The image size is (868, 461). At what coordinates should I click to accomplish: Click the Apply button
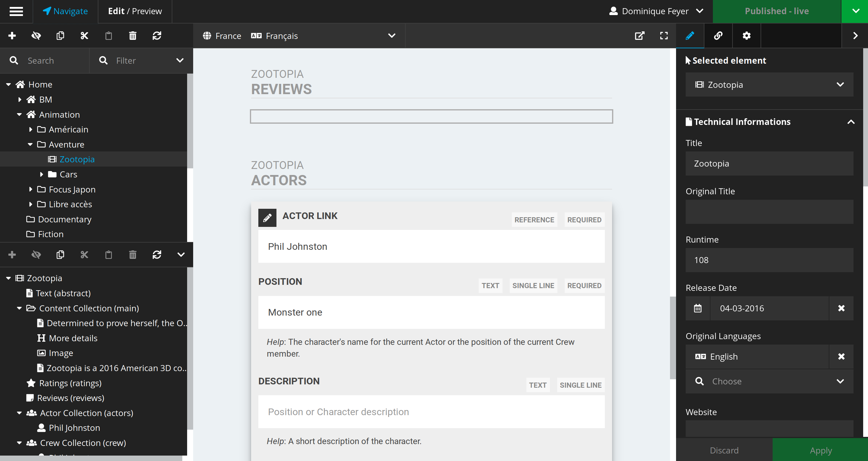click(x=821, y=450)
